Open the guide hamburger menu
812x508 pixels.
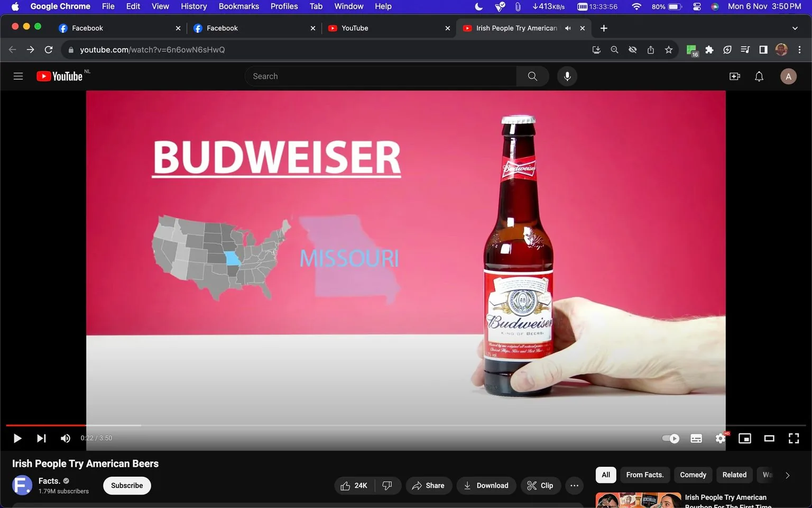18,76
